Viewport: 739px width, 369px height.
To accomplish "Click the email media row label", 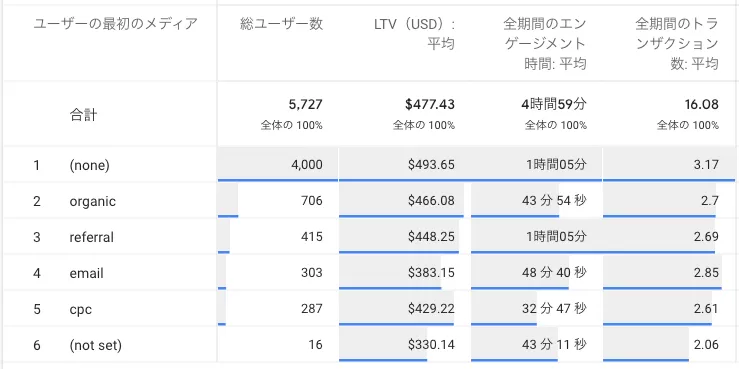I will coord(86,273).
